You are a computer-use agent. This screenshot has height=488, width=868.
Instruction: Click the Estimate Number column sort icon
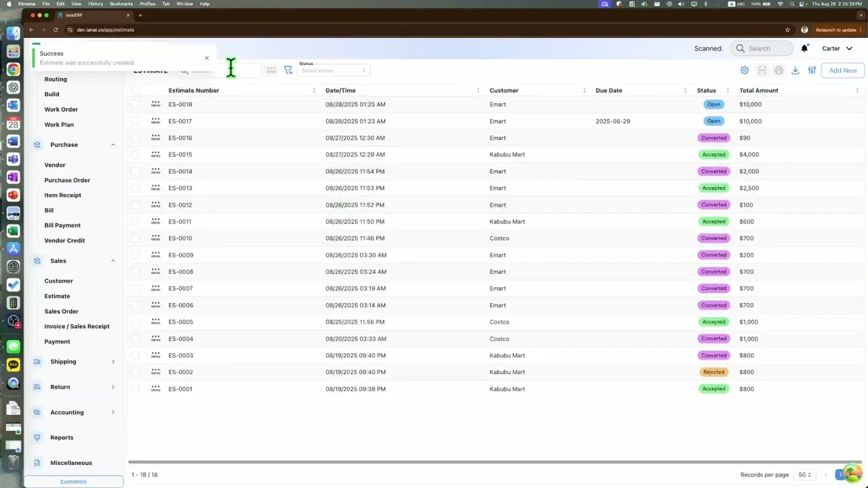pos(314,90)
